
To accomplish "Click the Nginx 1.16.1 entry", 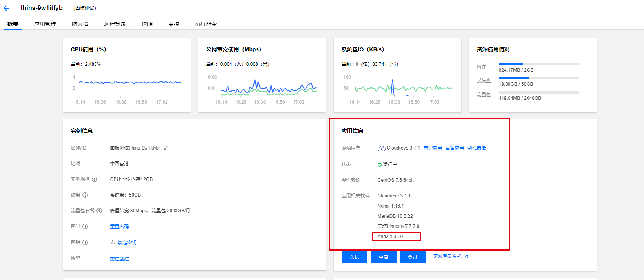I will 391,206.
